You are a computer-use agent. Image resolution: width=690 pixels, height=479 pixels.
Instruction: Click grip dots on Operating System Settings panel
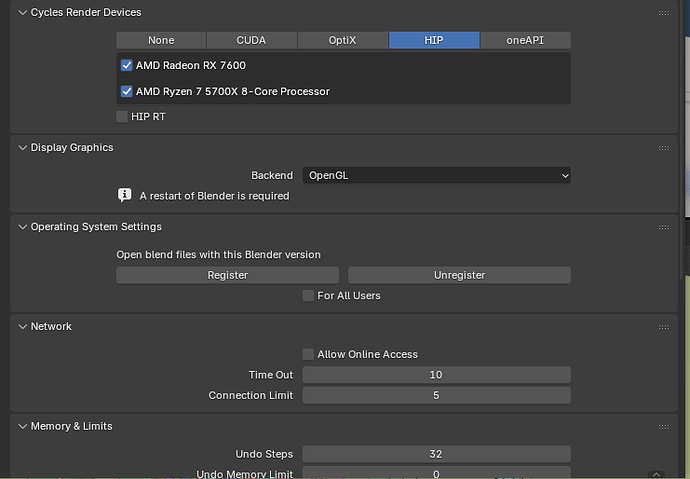point(664,227)
